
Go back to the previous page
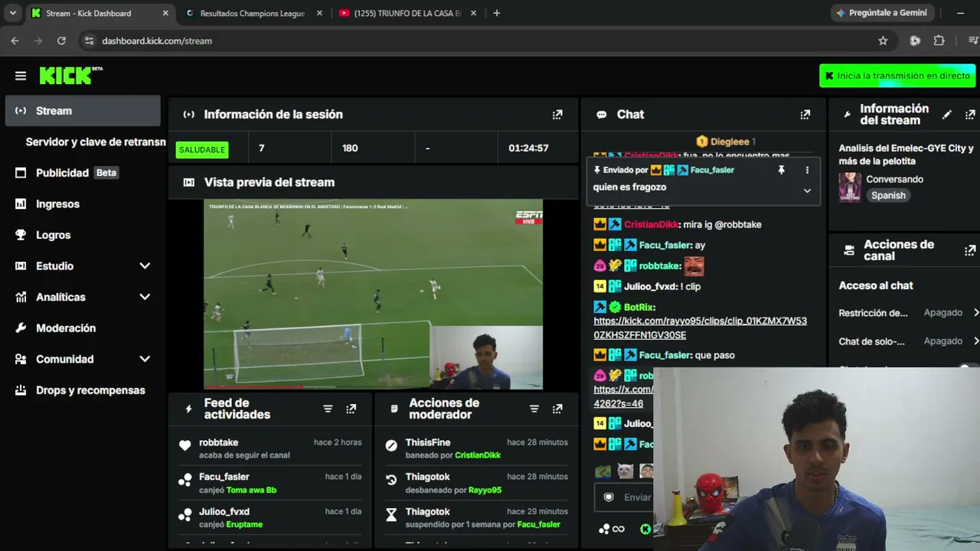15,41
